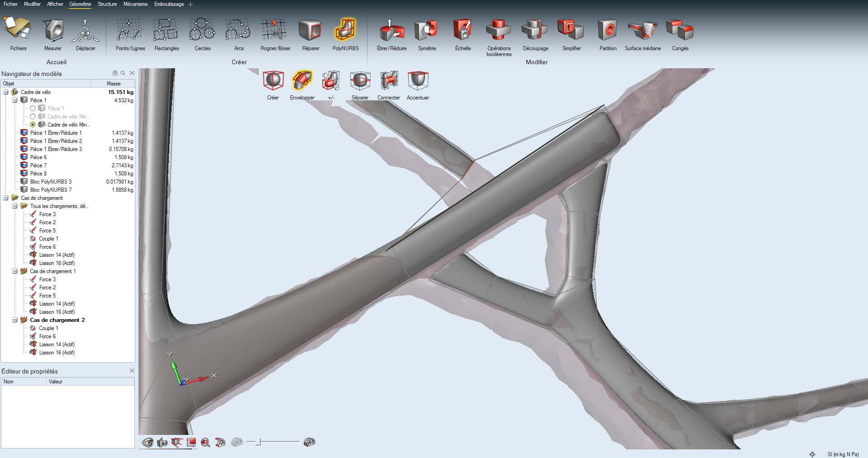Click the Mesurer tool icon

53,30
